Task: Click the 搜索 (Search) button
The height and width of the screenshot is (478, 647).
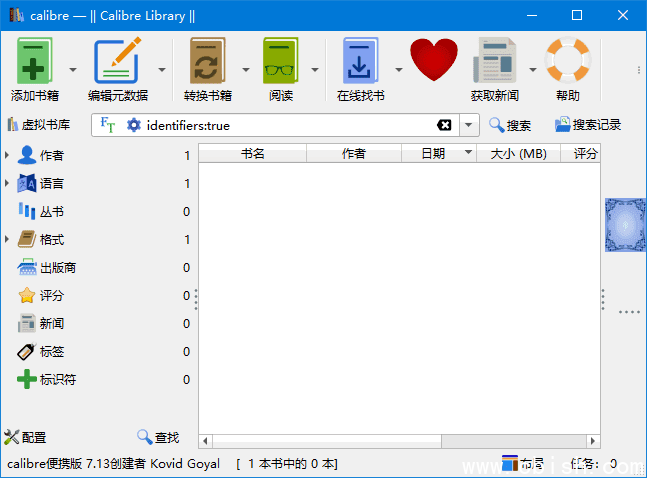Action: pyautogui.click(x=509, y=125)
